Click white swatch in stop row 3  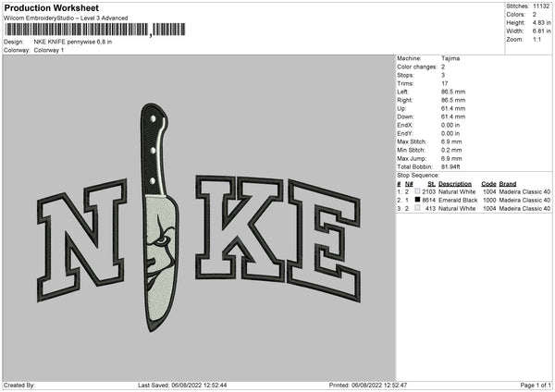tap(418, 208)
